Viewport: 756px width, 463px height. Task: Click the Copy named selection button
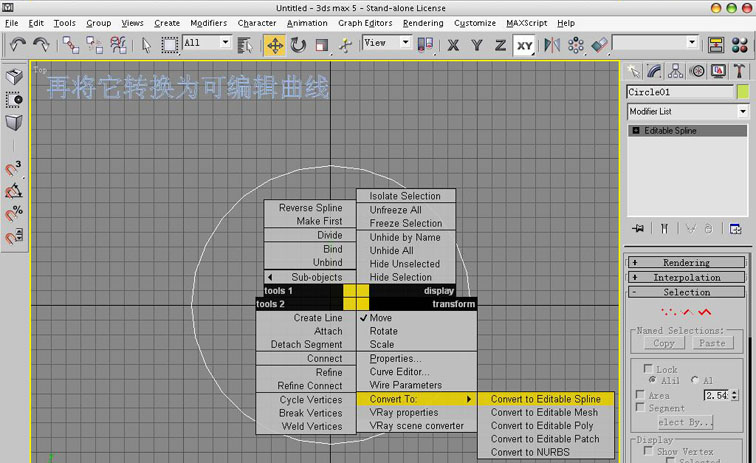[664, 343]
